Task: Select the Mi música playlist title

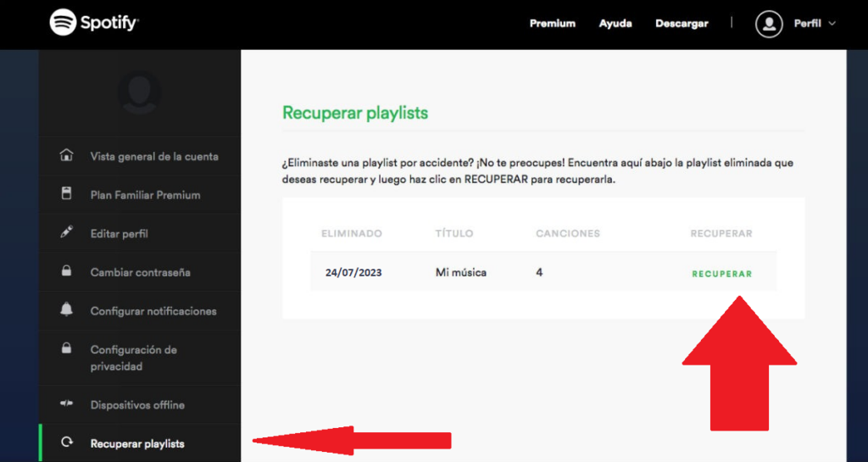Action: coord(460,273)
